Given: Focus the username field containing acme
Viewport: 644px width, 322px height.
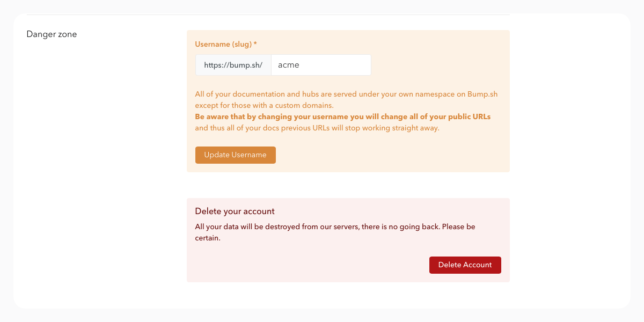Looking at the screenshot, I should click(321, 65).
